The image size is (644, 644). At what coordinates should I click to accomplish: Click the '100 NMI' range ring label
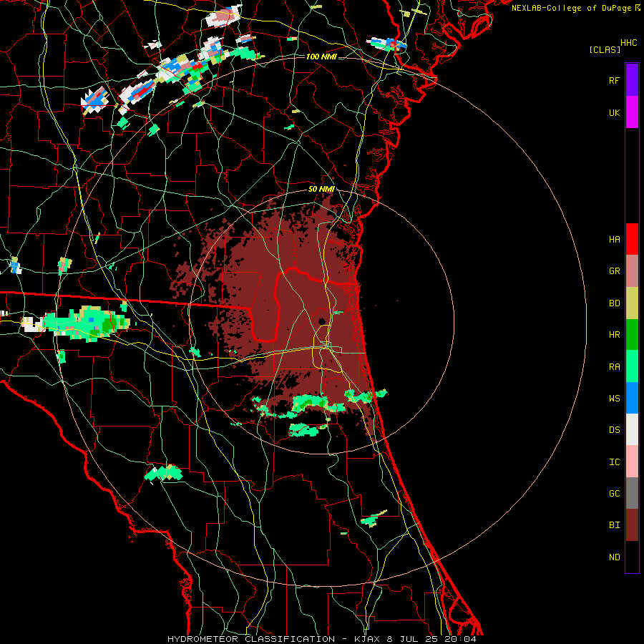(321, 57)
